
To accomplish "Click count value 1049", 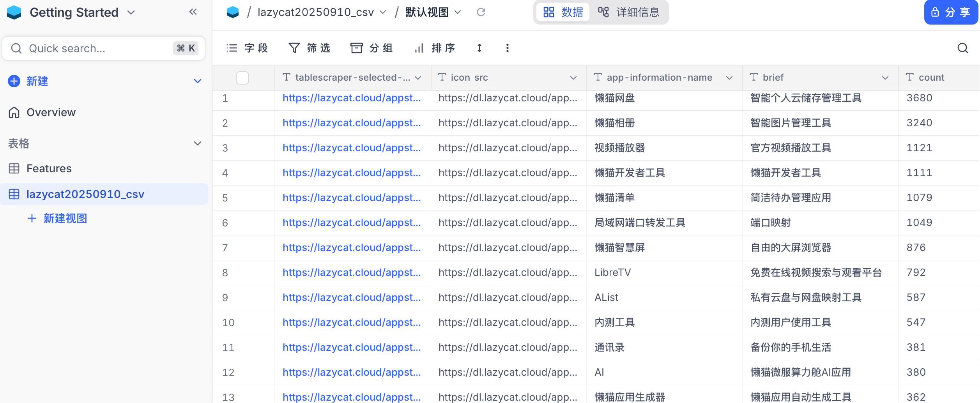I will coord(919,223).
